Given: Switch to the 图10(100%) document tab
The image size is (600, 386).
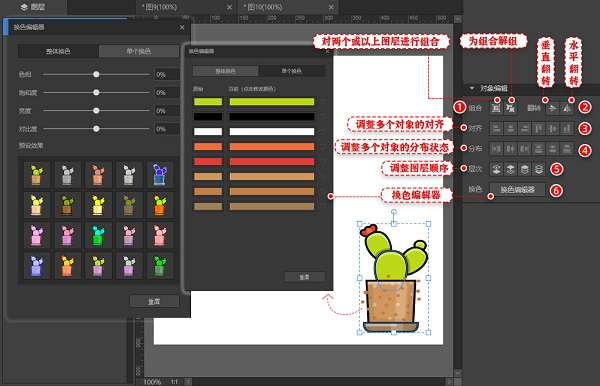Looking at the screenshot, I should pyautogui.click(x=263, y=7).
